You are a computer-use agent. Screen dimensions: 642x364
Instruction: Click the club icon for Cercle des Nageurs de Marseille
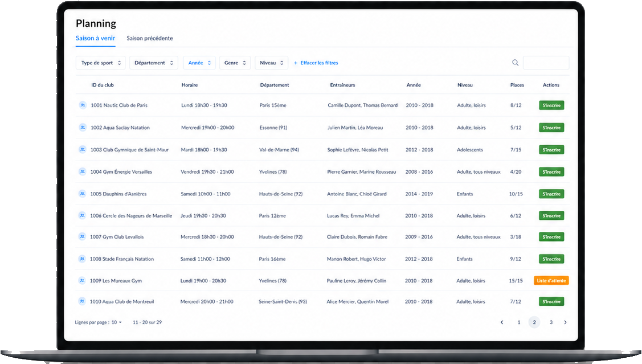point(82,215)
